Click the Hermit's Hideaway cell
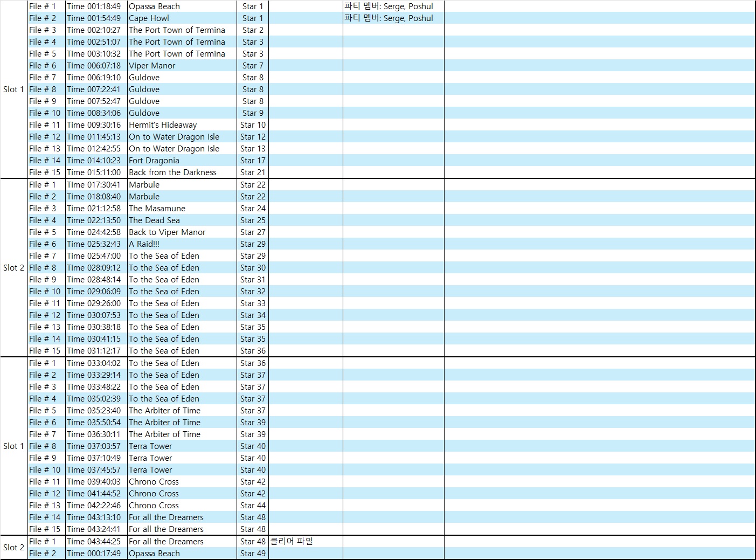The image size is (756, 560). point(182,125)
